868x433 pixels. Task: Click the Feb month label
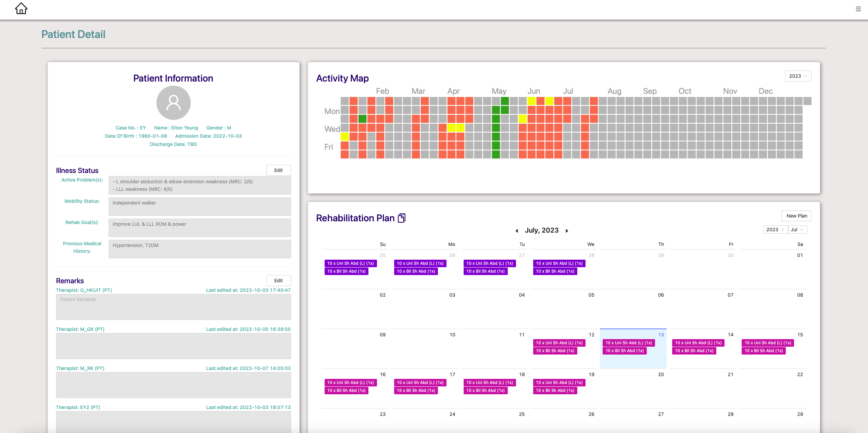click(x=382, y=91)
